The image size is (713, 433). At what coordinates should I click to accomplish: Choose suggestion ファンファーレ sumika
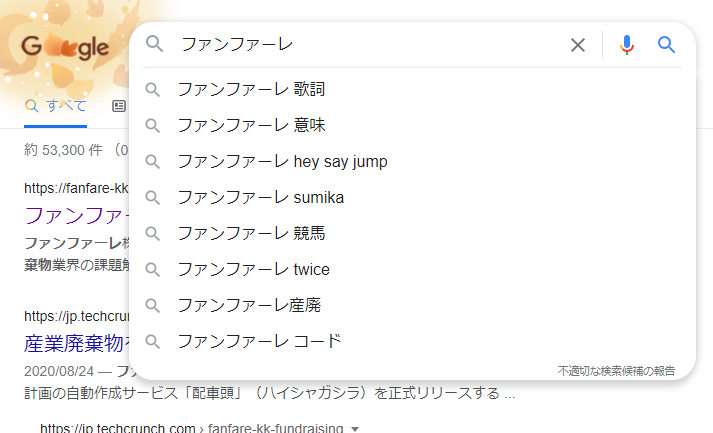261,197
